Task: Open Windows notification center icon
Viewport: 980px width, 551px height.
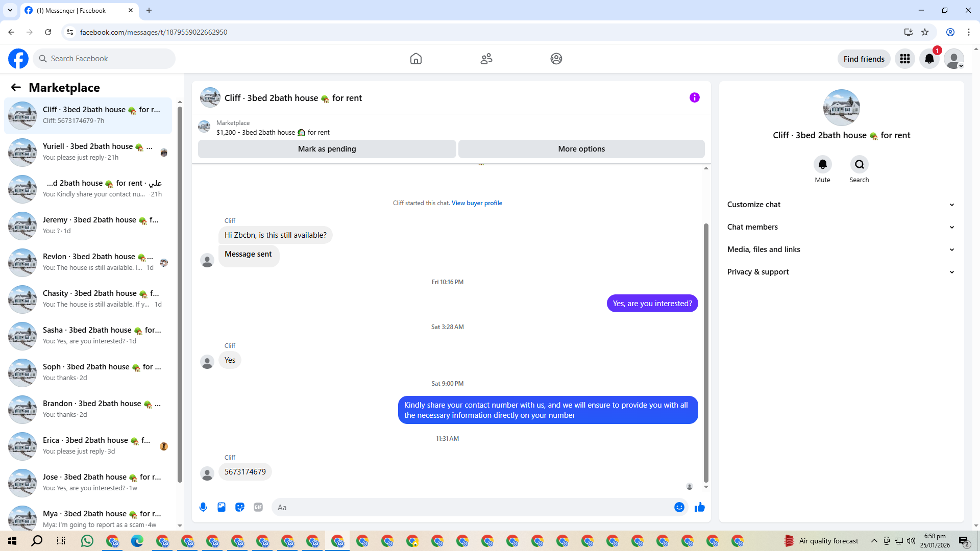Action: (964, 541)
